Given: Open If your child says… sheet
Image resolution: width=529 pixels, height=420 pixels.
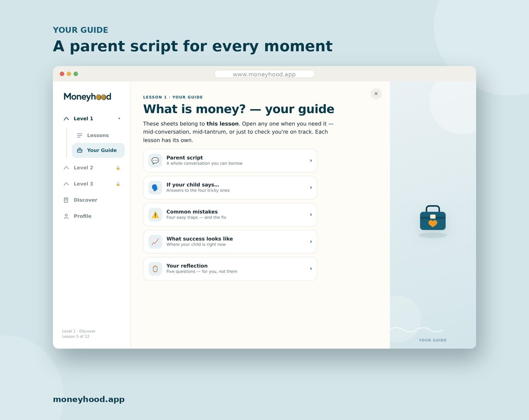Looking at the screenshot, I should pos(230,188).
